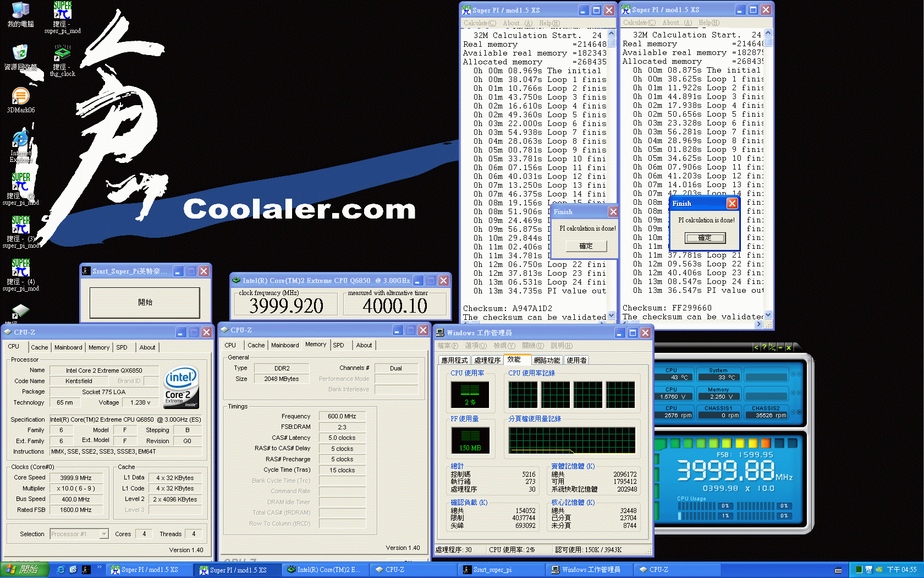The height and width of the screenshot is (578, 924).
Task: Click the clock frequency value 3999.920
Action: click(x=286, y=306)
